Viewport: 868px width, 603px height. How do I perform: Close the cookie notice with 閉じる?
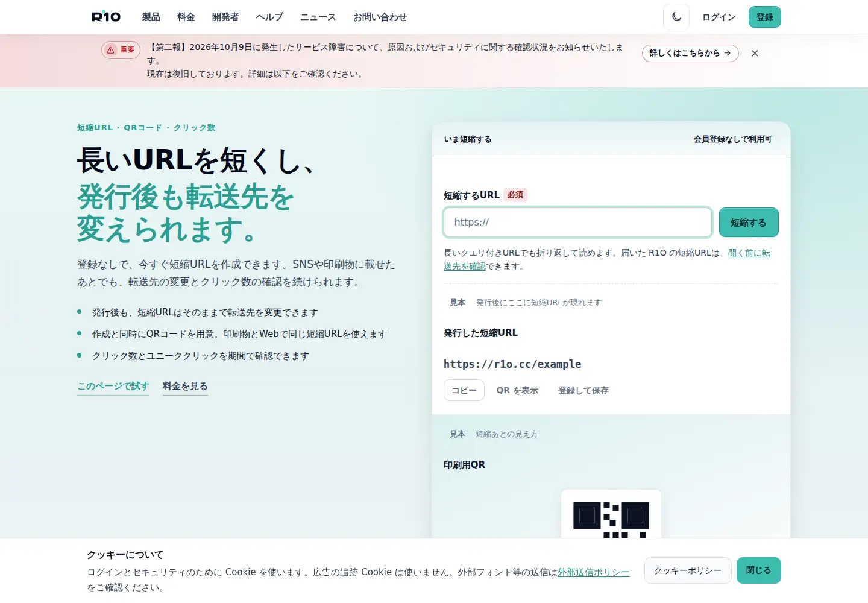click(759, 570)
